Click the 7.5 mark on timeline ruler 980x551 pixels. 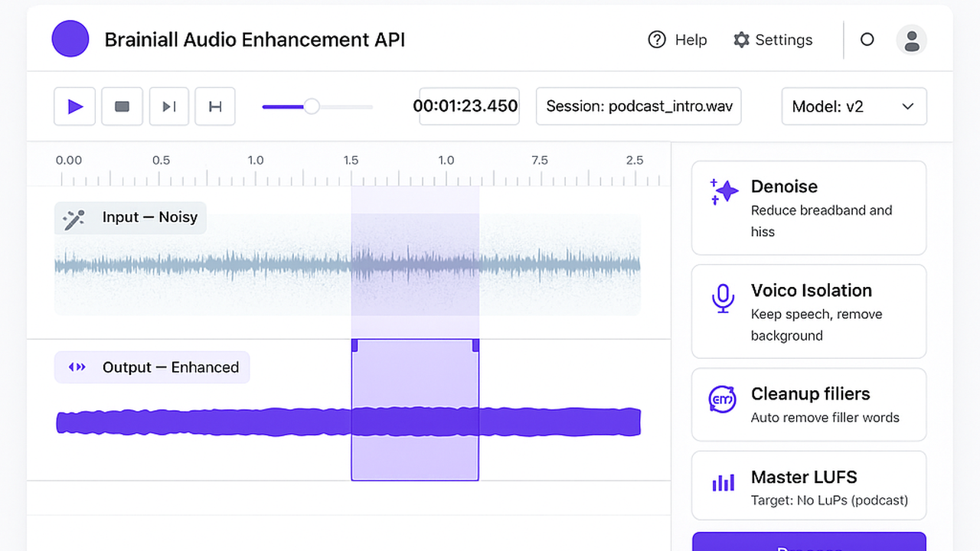[x=540, y=160]
